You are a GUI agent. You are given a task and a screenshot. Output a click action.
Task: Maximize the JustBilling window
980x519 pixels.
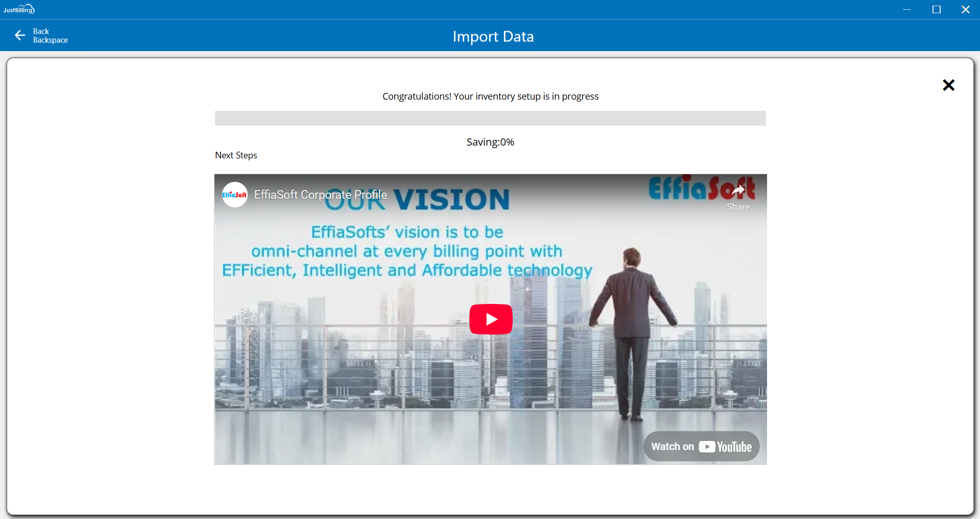pyautogui.click(x=936, y=9)
